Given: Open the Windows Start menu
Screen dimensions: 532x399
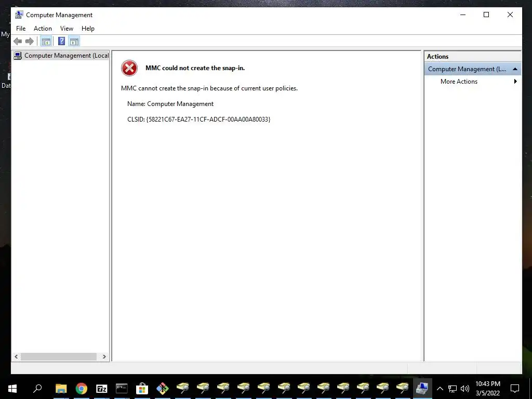Looking at the screenshot, I should (12, 388).
